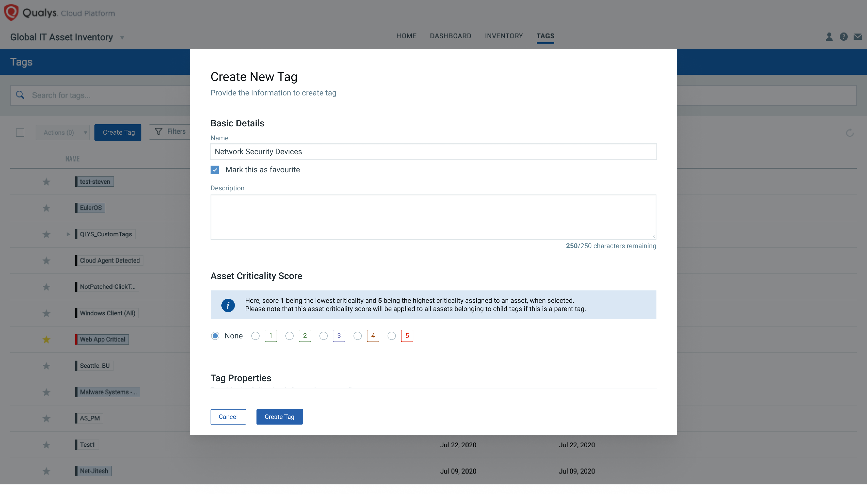
Task: Open the help question mark icon
Action: tap(844, 36)
